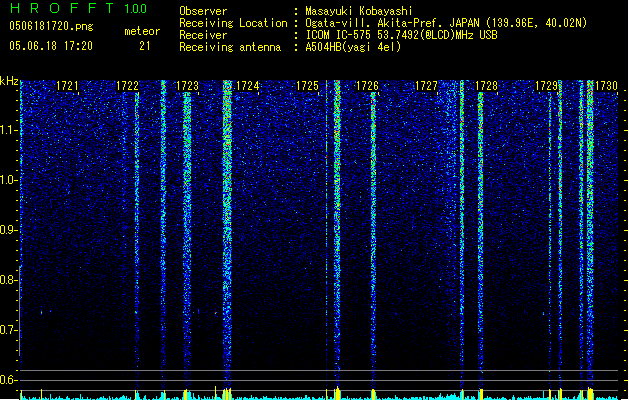Click the 1.0 frequency axis label
Screen dimensions: 629x400
(x=9, y=180)
